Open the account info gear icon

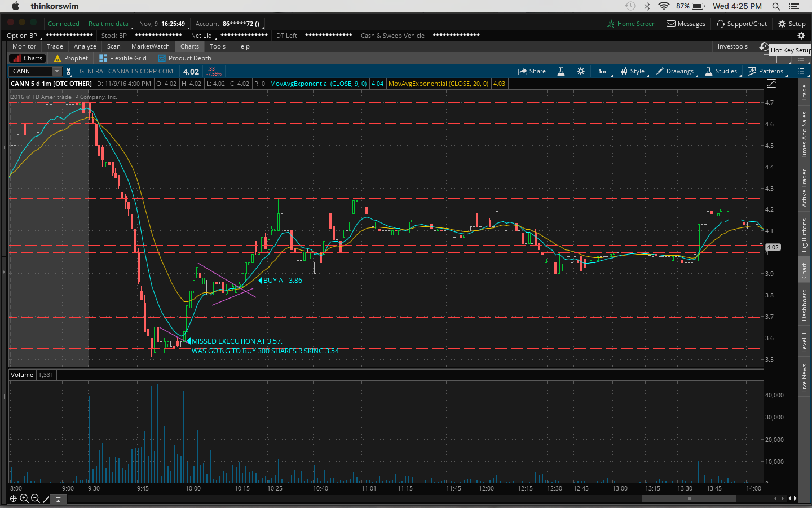click(801, 36)
